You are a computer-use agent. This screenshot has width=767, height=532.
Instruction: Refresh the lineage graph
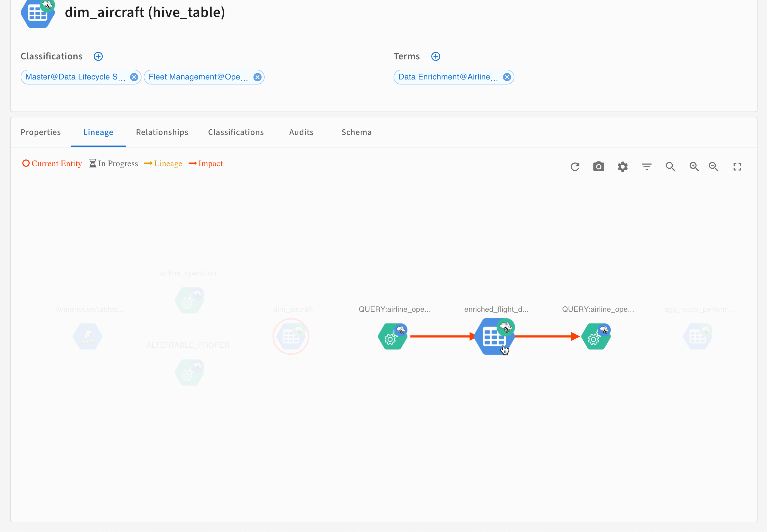coord(574,167)
